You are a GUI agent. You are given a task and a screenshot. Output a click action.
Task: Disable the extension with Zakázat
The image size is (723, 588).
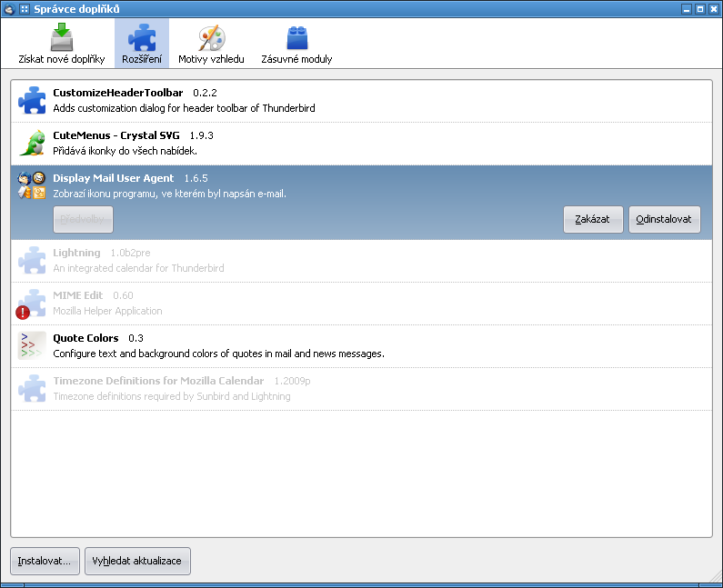(593, 219)
